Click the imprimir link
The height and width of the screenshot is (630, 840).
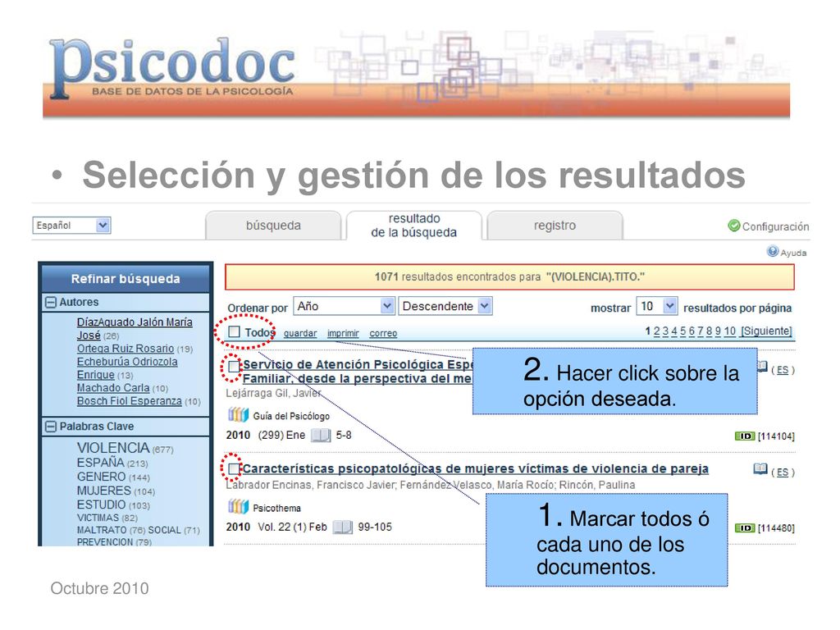tap(343, 333)
